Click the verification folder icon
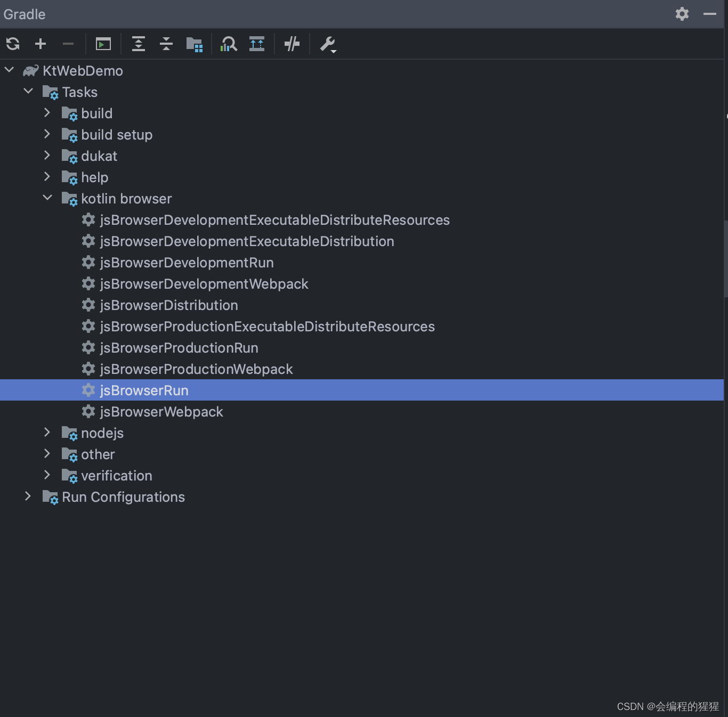The width and height of the screenshot is (728, 717). click(x=70, y=476)
